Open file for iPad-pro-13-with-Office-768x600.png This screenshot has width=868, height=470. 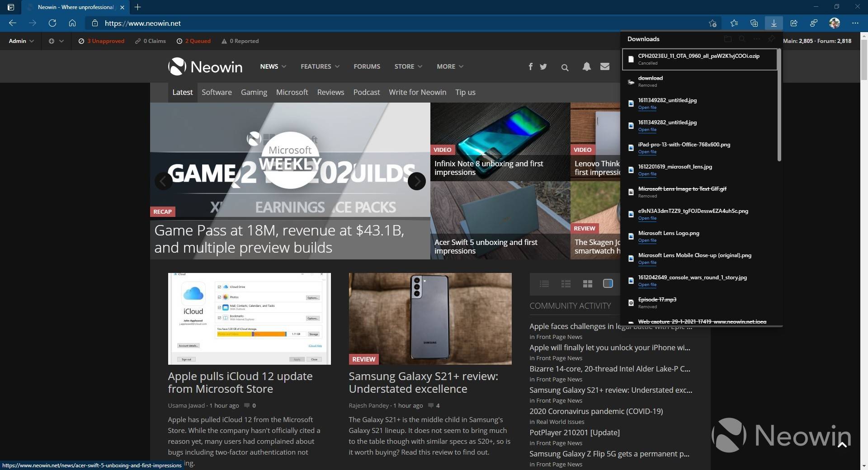point(647,152)
